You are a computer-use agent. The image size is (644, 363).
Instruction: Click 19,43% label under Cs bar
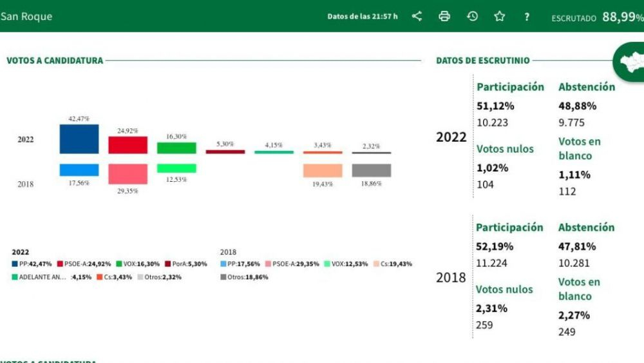point(323,184)
